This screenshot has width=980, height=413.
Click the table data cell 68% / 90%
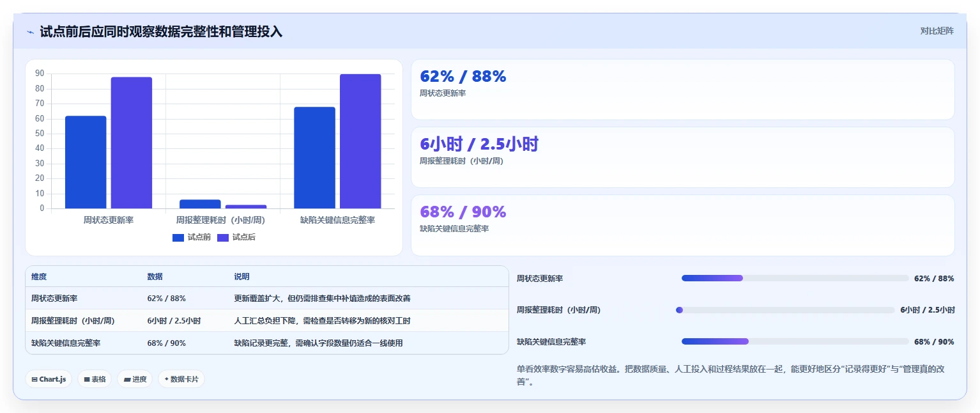pyautogui.click(x=167, y=343)
